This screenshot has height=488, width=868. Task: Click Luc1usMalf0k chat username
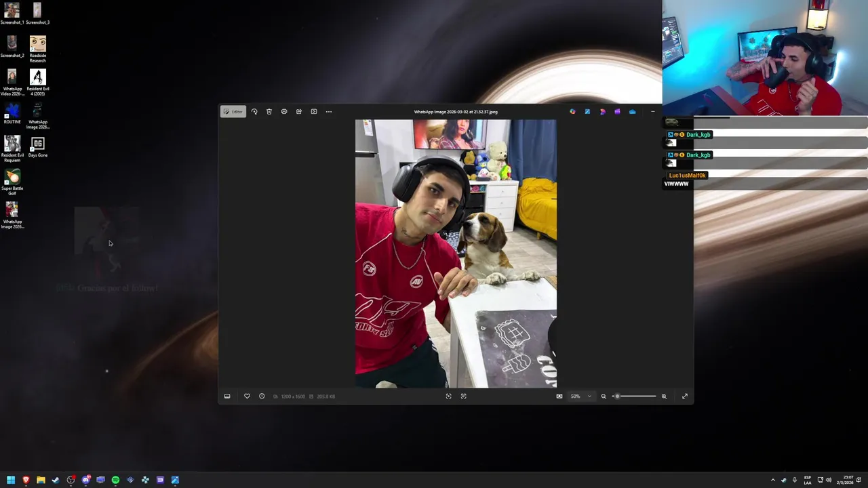[687, 176]
